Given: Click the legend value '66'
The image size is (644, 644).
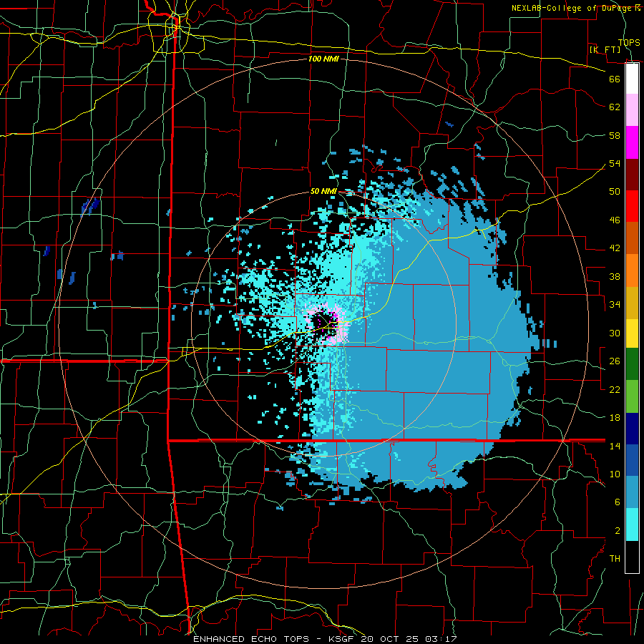Looking at the screenshot, I should point(615,79).
